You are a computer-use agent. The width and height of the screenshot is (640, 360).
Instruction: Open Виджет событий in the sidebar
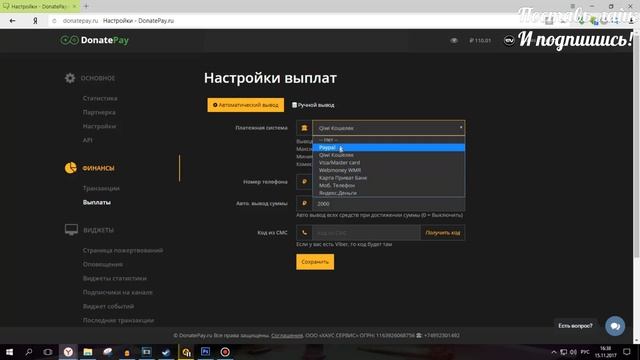(x=108, y=306)
